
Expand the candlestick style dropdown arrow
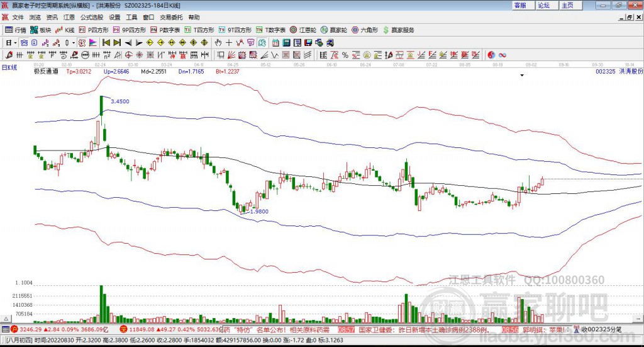[74, 43]
